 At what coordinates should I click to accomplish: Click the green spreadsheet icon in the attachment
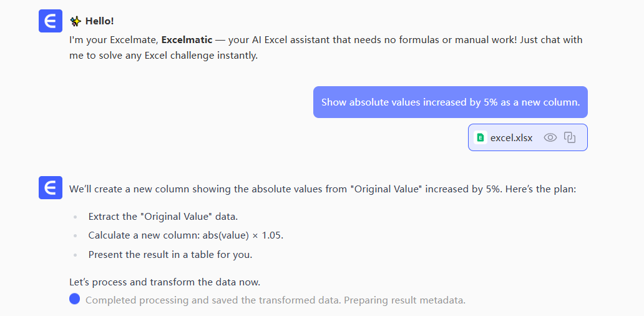(x=481, y=137)
